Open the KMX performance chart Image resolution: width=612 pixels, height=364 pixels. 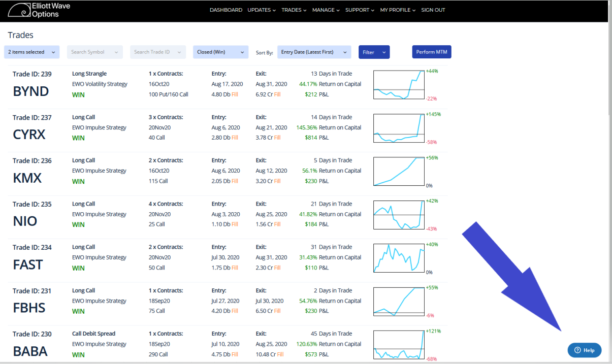(399, 172)
